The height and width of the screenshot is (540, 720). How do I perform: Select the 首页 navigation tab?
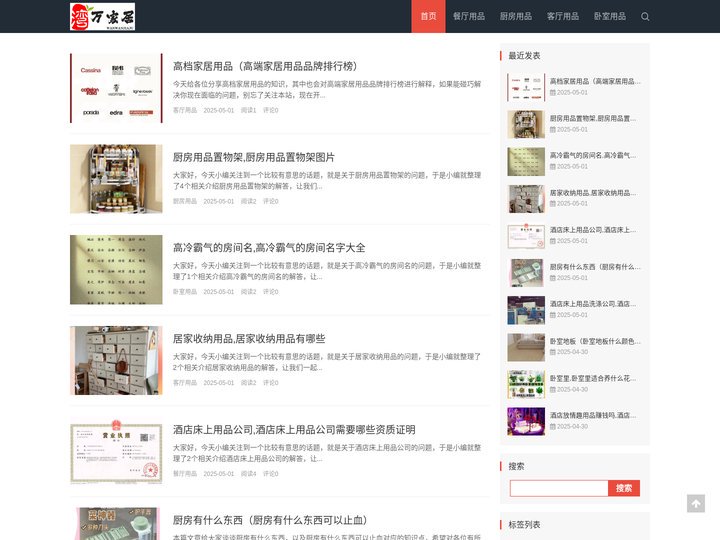(428, 17)
